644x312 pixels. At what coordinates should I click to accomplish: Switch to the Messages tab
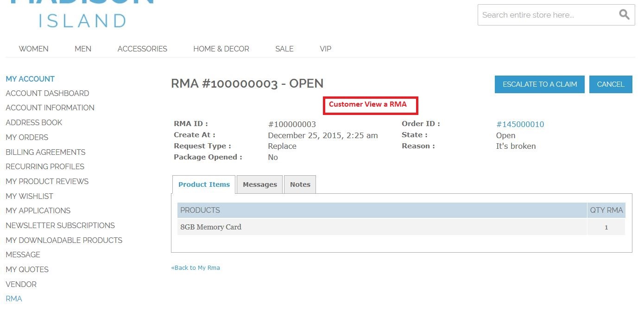point(260,185)
